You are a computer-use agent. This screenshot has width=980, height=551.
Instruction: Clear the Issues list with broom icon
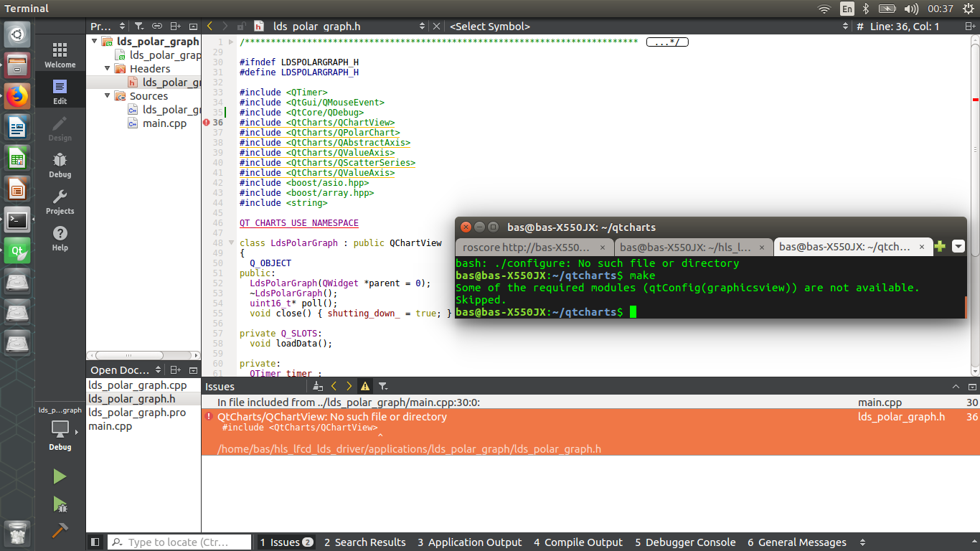coord(319,386)
